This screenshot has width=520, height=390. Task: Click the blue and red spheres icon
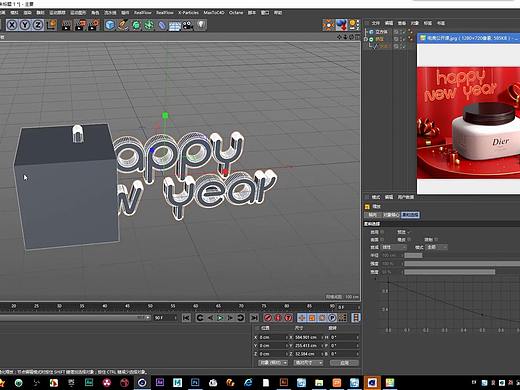pyautogui.click(x=341, y=25)
